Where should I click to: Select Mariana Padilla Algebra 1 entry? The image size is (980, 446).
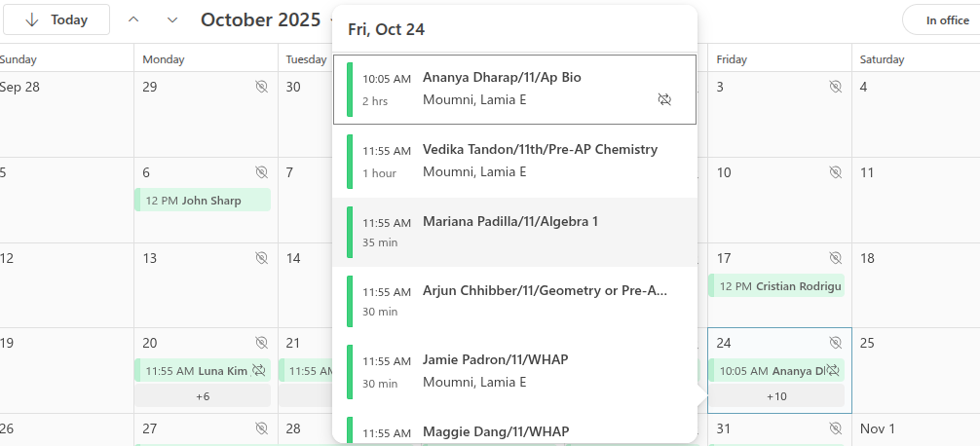[x=514, y=232]
